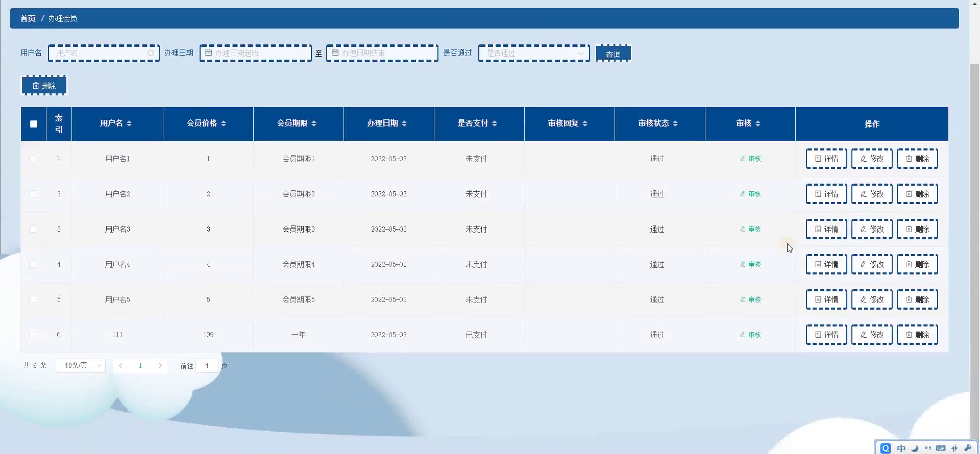980x454 pixels.
Task: Click 审核 link for row 用户名2
Action: click(750, 194)
